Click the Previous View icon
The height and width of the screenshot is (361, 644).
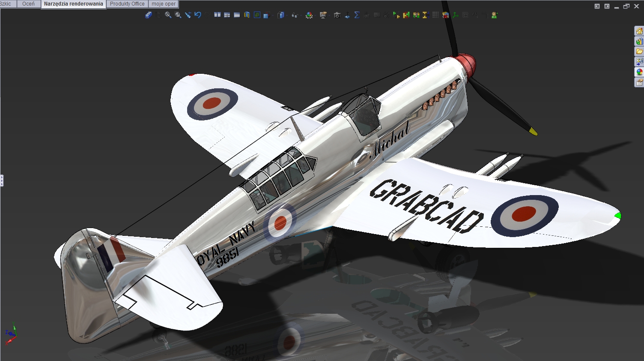coord(188,15)
